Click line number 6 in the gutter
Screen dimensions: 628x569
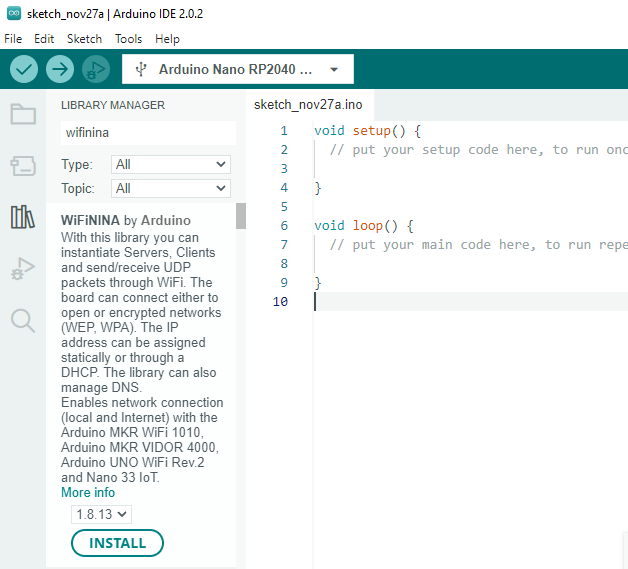pyautogui.click(x=284, y=226)
